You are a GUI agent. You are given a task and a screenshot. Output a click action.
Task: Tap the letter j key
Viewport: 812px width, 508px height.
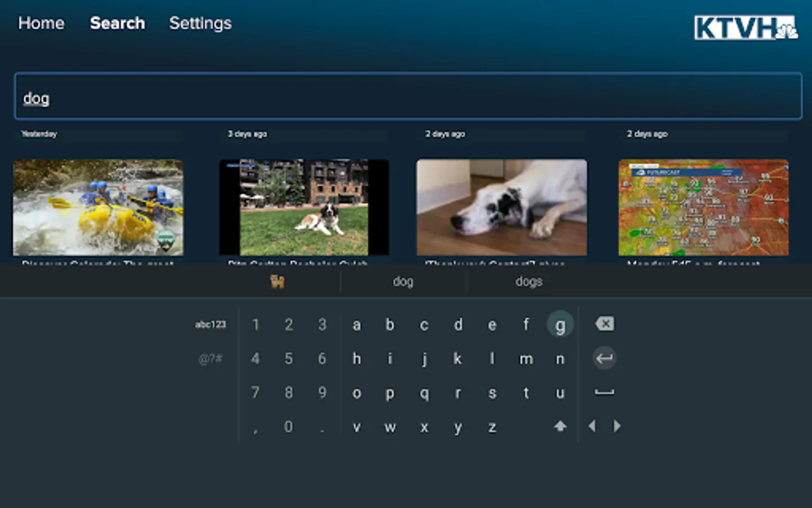[x=424, y=359]
